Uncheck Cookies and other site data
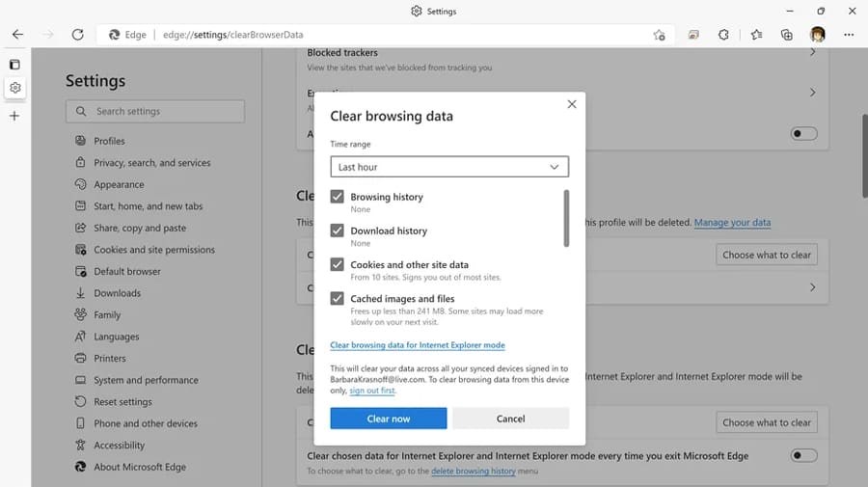The width and height of the screenshot is (868, 487). 338,264
